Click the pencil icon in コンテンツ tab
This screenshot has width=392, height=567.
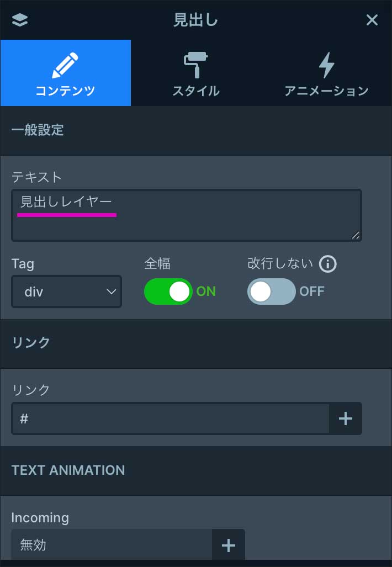[65, 66]
